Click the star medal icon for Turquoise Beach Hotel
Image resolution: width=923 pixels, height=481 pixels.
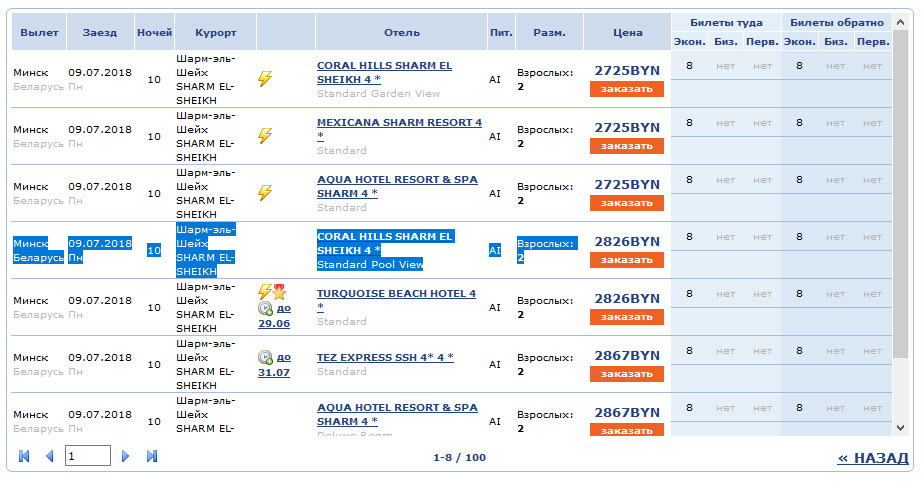click(279, 293)
